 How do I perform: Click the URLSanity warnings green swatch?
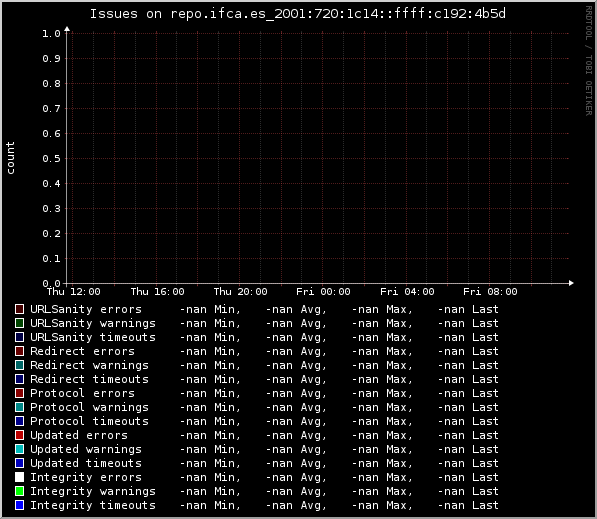coord(19,323)
